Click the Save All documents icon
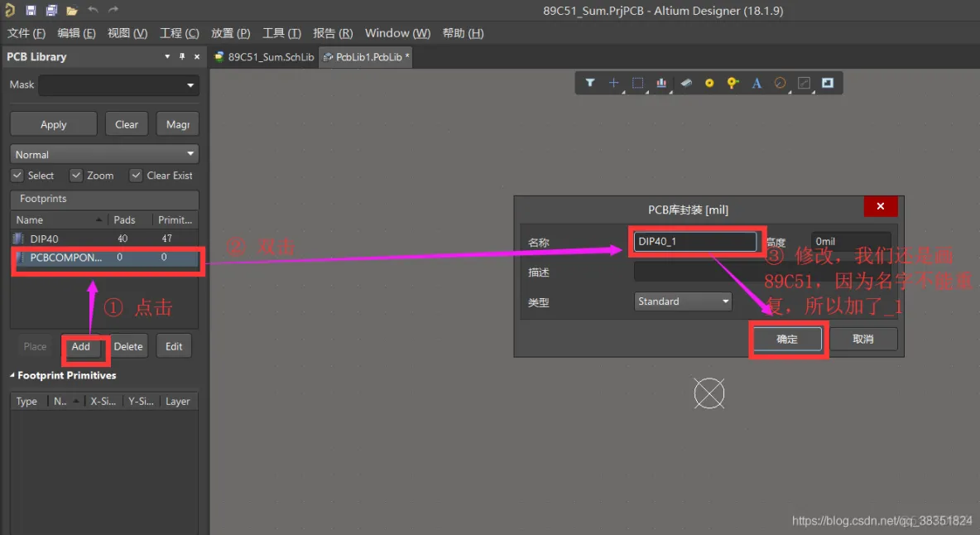 pyautogui.click(x=51, y=10)
